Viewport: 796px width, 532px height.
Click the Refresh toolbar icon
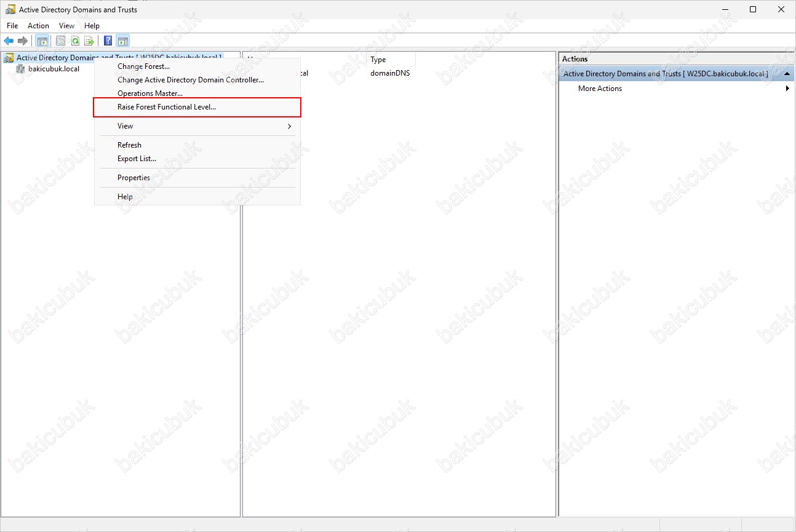pos(75,41)
